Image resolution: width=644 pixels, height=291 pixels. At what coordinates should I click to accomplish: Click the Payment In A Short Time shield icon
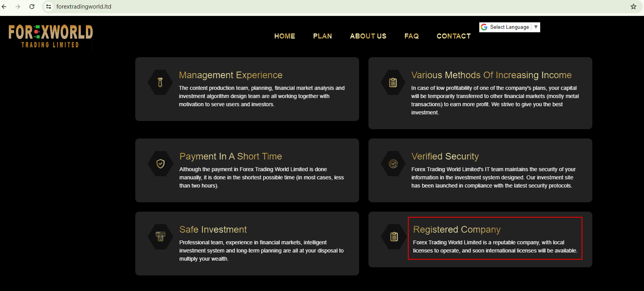click(x=161, y=163)
